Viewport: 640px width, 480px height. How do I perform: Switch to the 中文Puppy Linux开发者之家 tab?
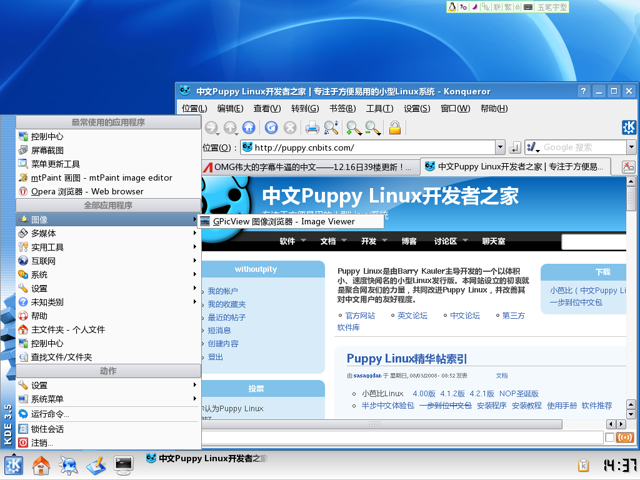[516, 167]
